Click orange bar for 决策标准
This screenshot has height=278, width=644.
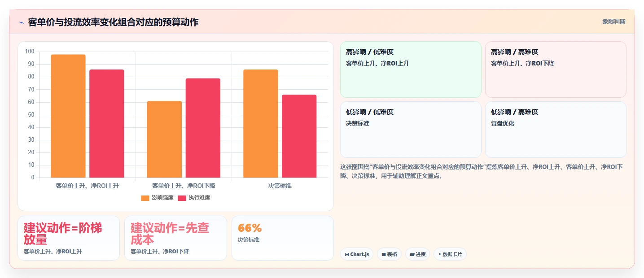click(261, 124)
